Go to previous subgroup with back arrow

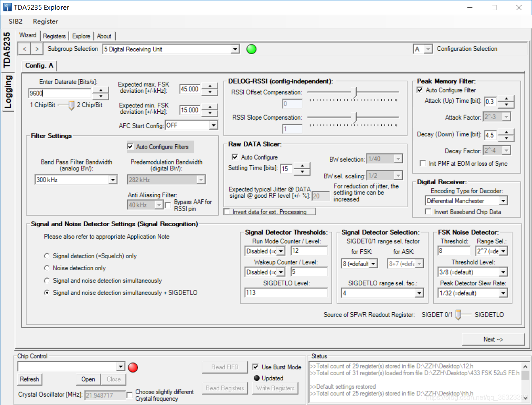25,49
